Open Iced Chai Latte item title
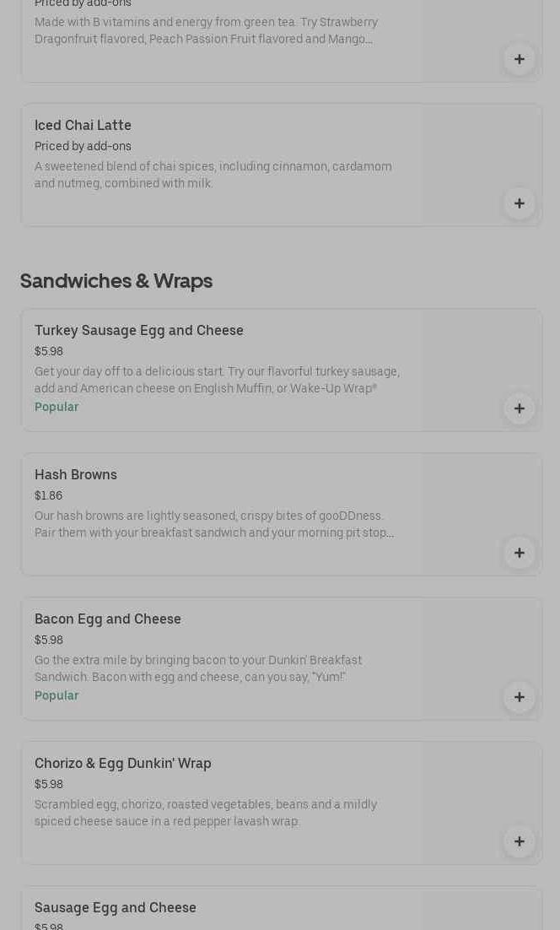The height and width of the screenshot is (930, 560). pos(83,125)
